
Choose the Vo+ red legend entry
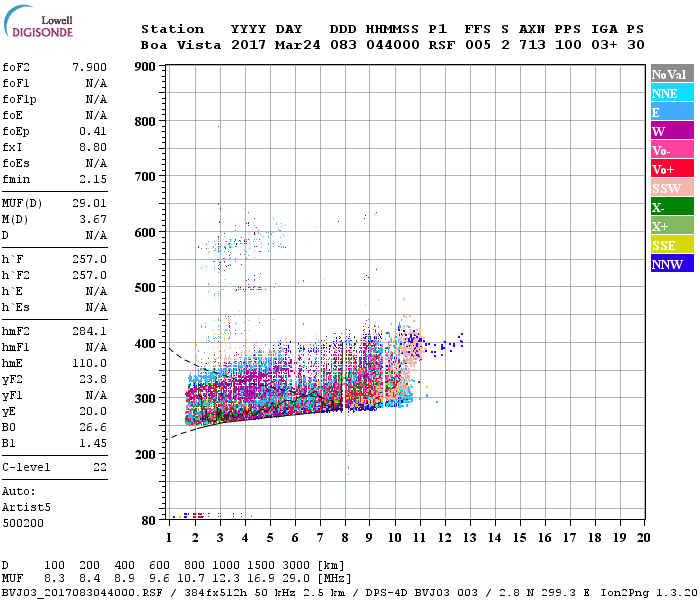[670, 169]
